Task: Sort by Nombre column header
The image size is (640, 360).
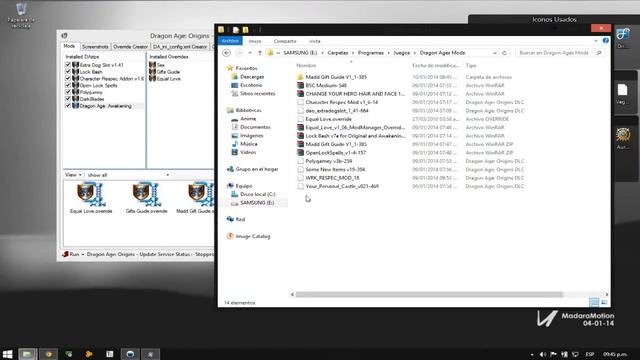Action: (306, 65)
